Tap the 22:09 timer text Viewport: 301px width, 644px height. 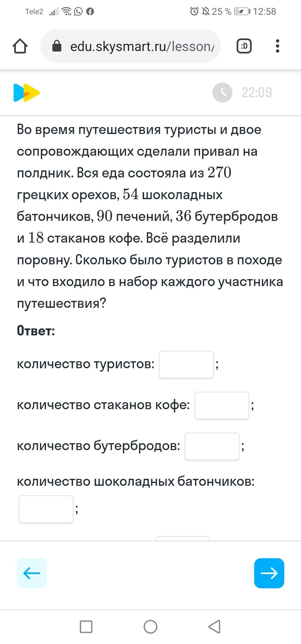click(x=257, y=92)
